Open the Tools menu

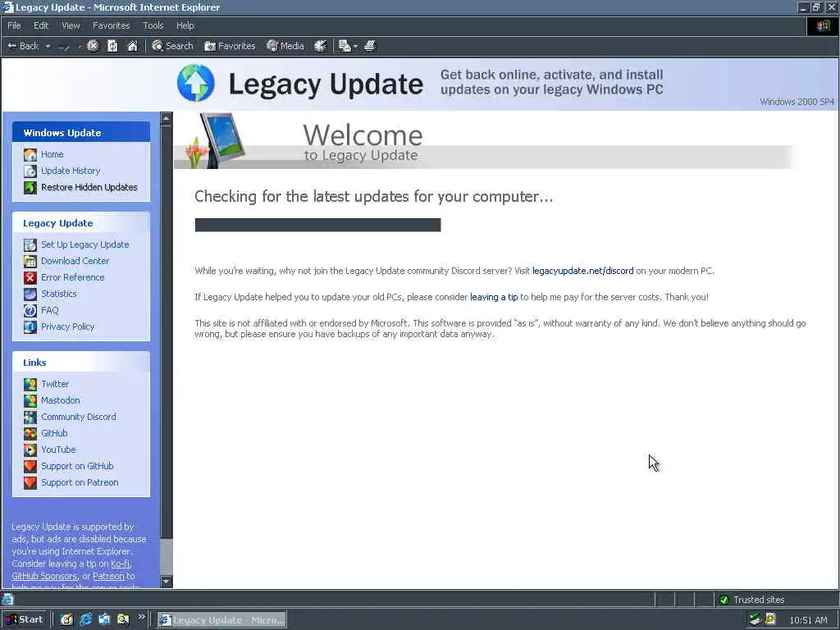coord(153,25)
